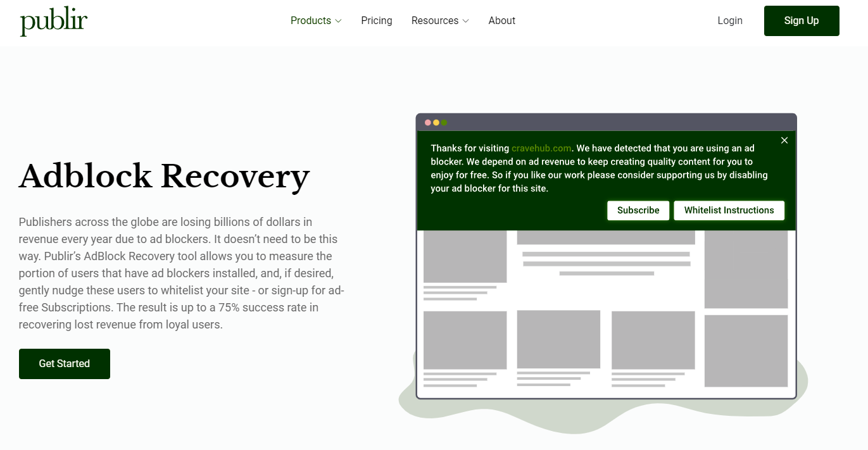
Task: Click Subscribe in the illustration banner
Action: pos(638,211)
